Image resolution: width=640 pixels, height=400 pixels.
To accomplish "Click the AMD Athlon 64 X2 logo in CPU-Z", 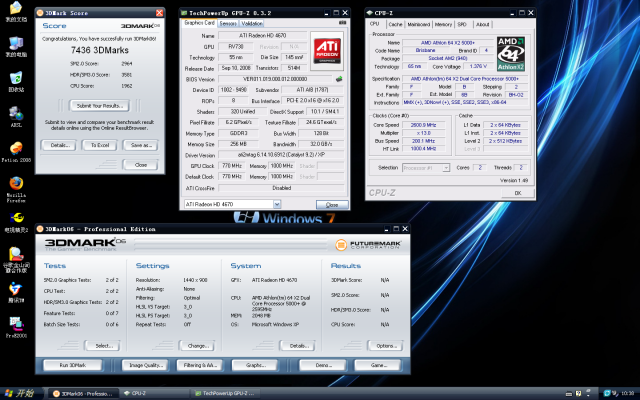I will pos(511,54).
